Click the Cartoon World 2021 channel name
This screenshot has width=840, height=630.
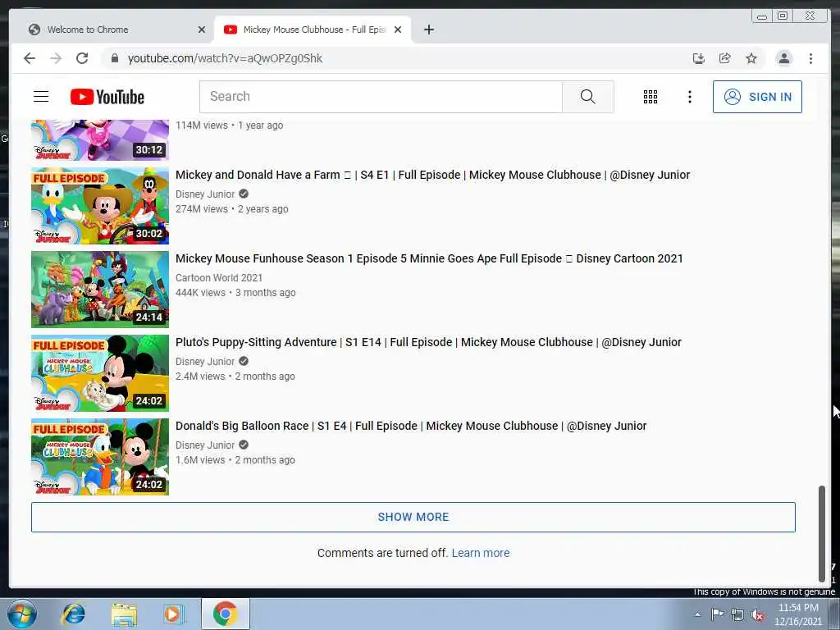[x=218, y=277]
